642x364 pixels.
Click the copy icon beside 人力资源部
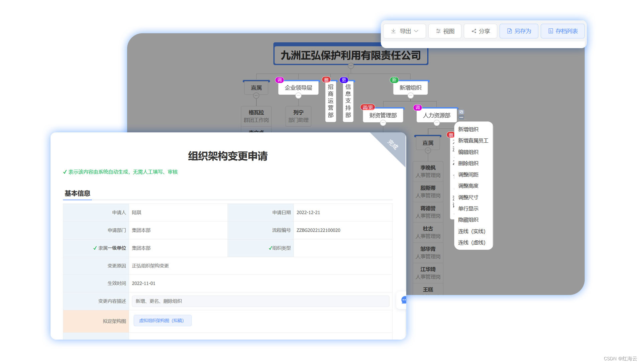[461, 112]
